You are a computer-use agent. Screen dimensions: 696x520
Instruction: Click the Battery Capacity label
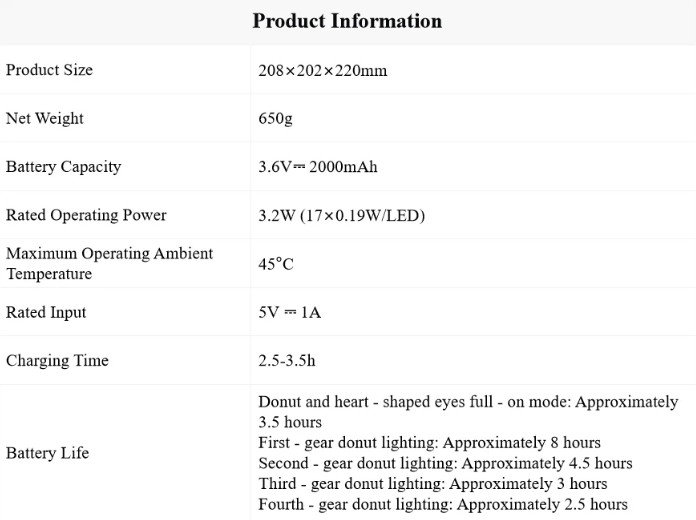[x=63, y=167]
